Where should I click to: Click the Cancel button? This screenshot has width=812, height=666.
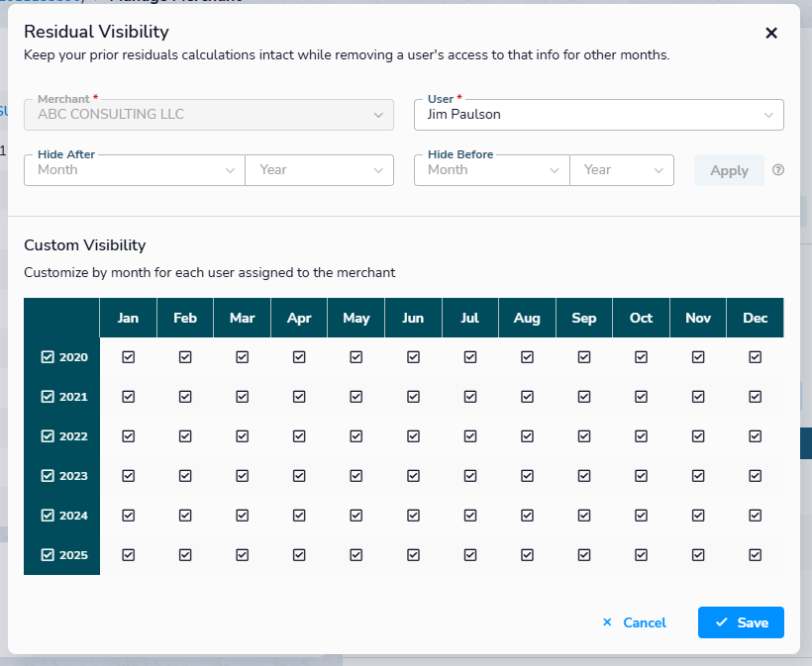click(x=635, y=622)
